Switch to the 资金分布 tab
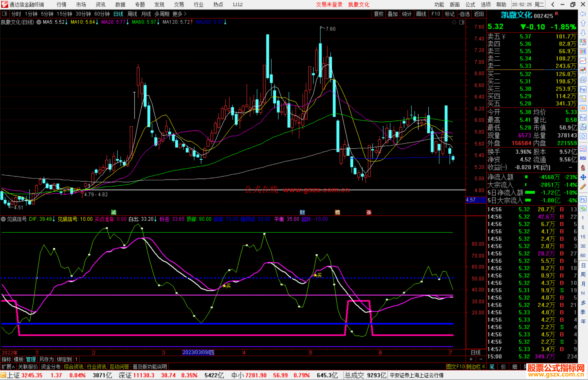Viewport: 588px width, 380px height. [x=51, y=367]
